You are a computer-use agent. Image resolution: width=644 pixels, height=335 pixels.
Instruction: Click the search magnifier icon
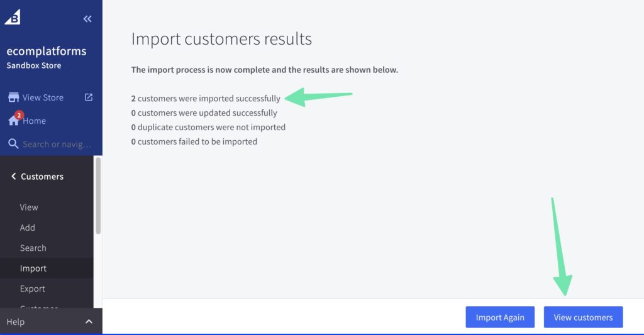pos(13,144)
